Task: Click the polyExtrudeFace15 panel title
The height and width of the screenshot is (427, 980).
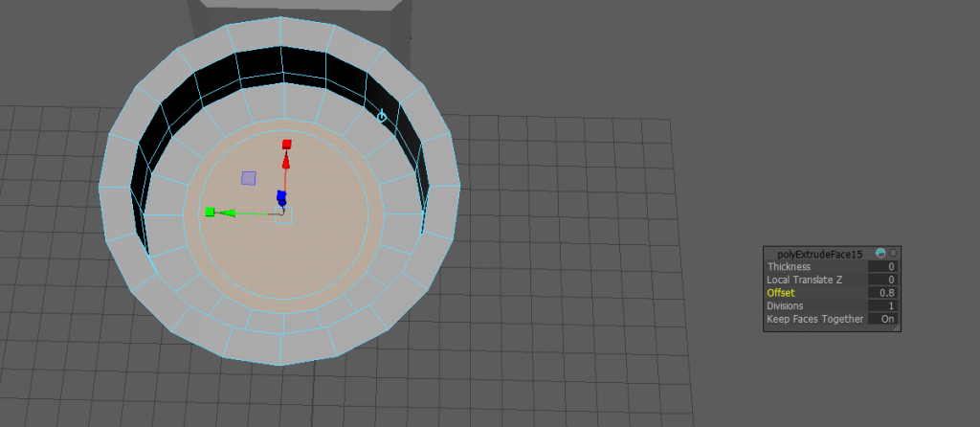Action: point(819,253)
